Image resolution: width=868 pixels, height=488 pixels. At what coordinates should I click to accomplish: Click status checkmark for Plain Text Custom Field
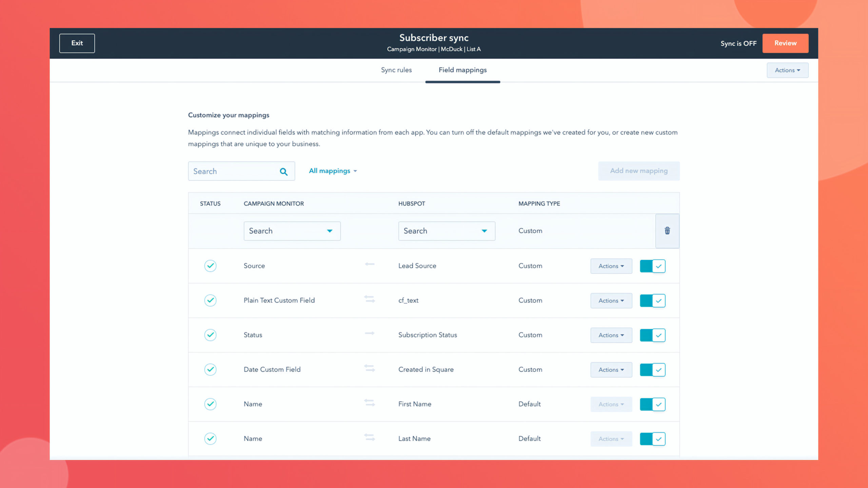(x=210, y=300)
